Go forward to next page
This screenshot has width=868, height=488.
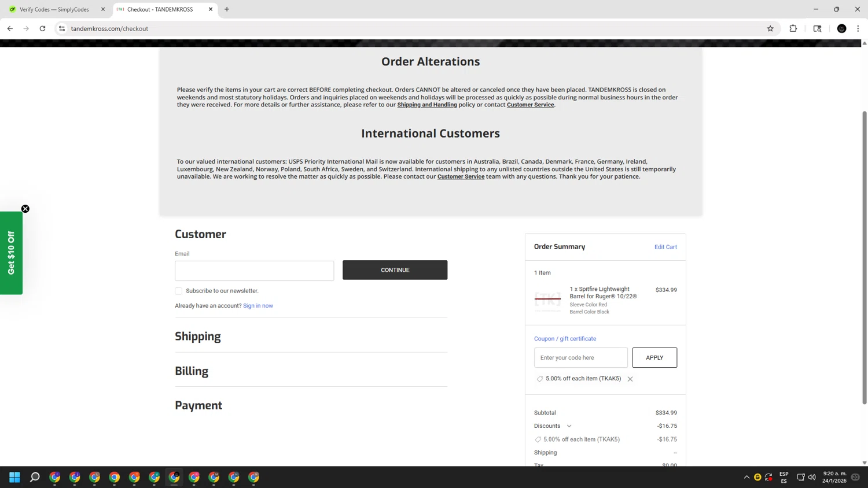point(26,28)
